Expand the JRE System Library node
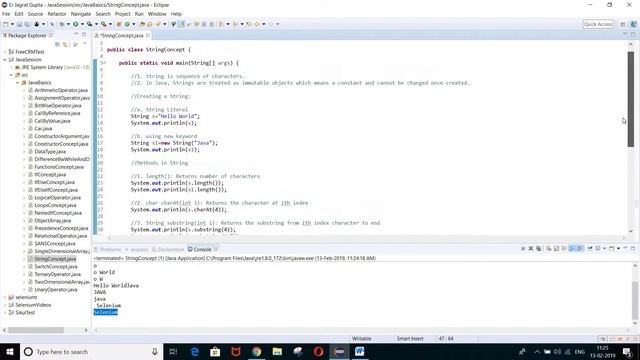 11,67
